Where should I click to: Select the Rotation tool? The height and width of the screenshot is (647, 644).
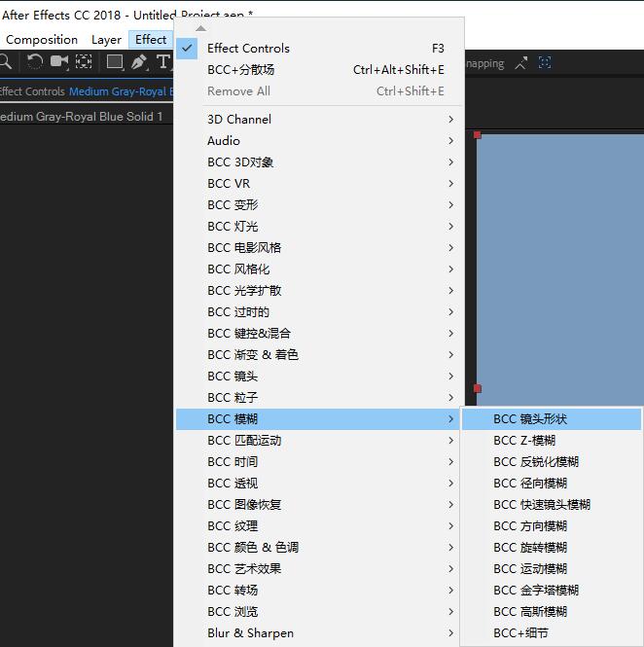[x=35, y=62]
